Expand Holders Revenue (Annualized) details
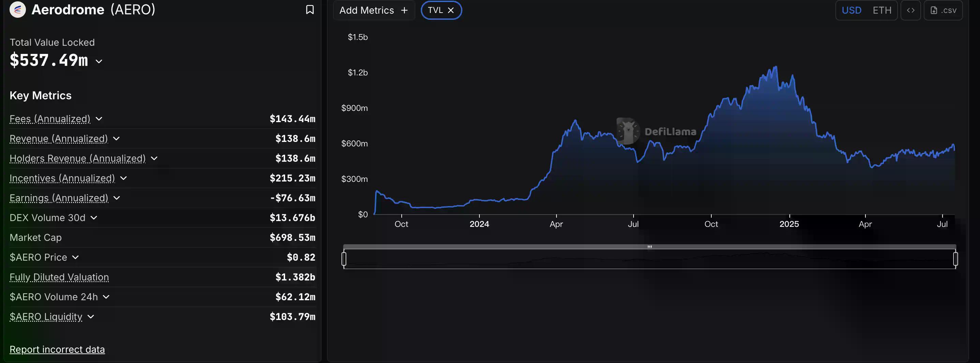The height and width of the screenshot is (363, 980). [x=154, y=158]
